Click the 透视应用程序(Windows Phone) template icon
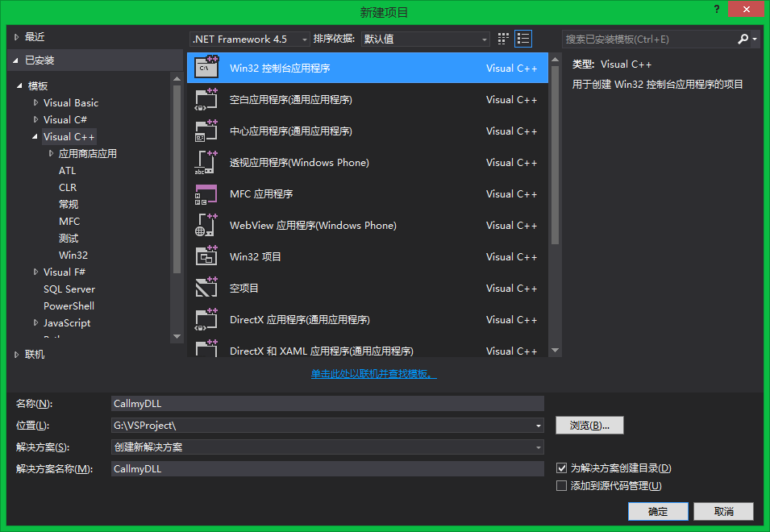This screenshot has width=770, height=532. [206, 162]
